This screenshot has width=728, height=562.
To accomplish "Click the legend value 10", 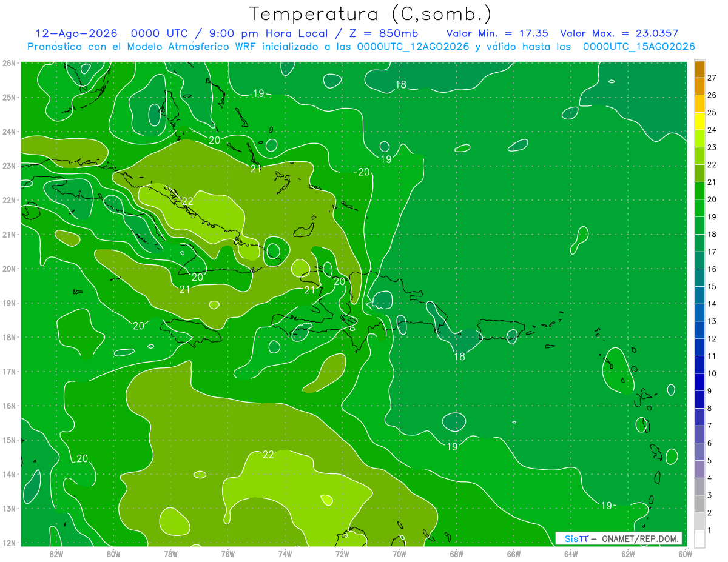I will pos(712,373).
